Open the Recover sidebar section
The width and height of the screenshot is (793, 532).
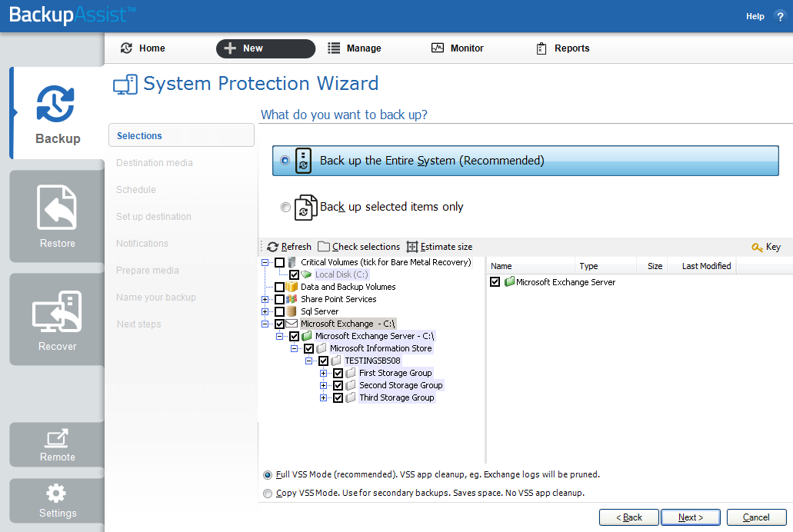57,319
